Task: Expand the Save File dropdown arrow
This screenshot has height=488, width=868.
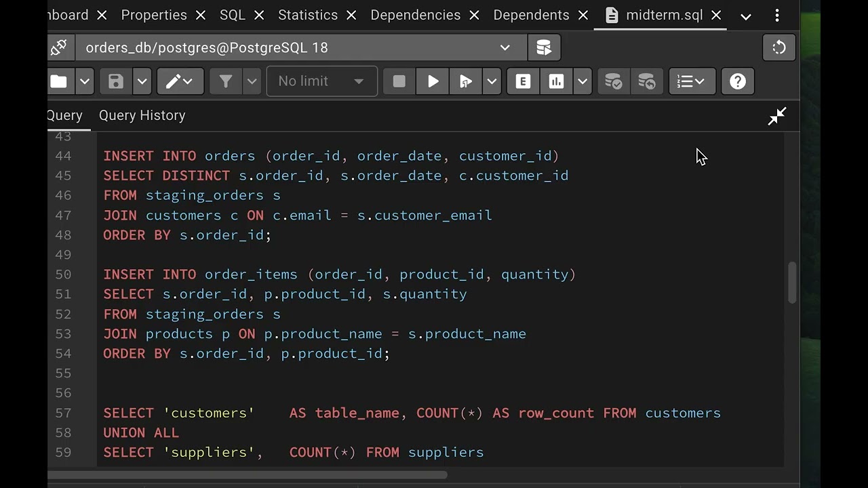Action: pyautogui.click(x=142, y=81)
